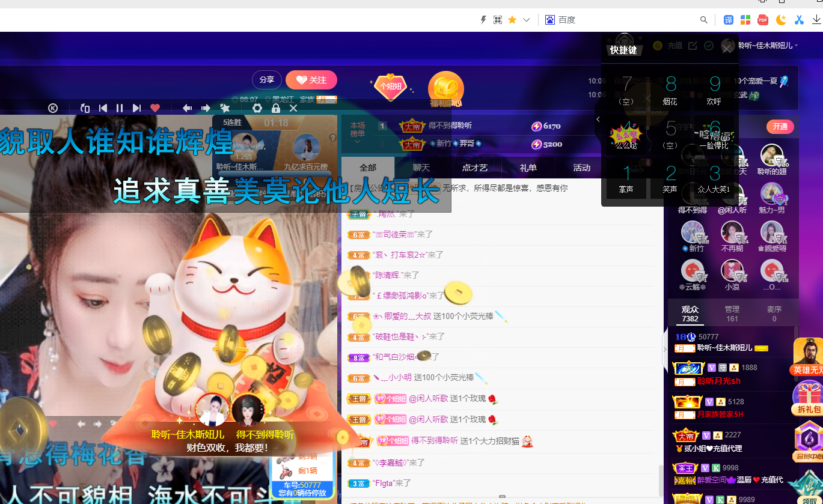
Task: Collapse shortcut panel using left chevron handle
Action: 598,119
